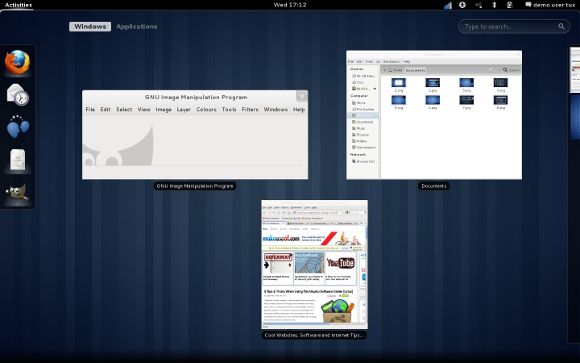The height and width of the screenshot is (363, 580).
Task: Focus the Type to search field
Action: (x=514, y=27)
